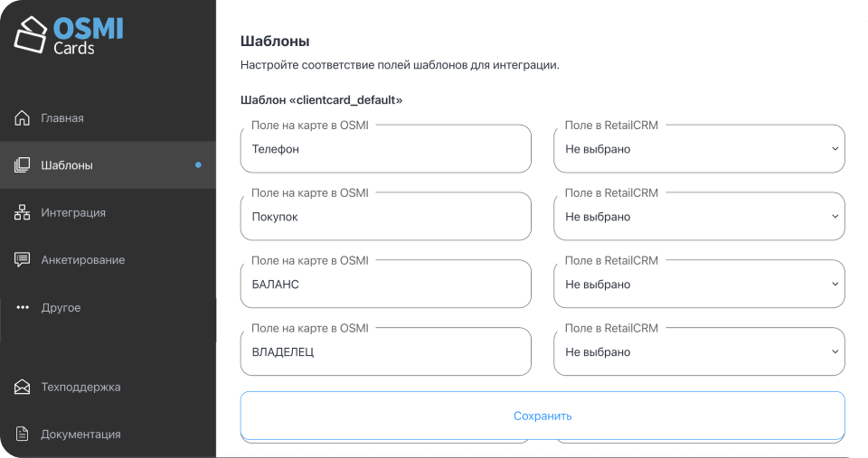Click the document icon beside Документация

(x=23, y=435)
